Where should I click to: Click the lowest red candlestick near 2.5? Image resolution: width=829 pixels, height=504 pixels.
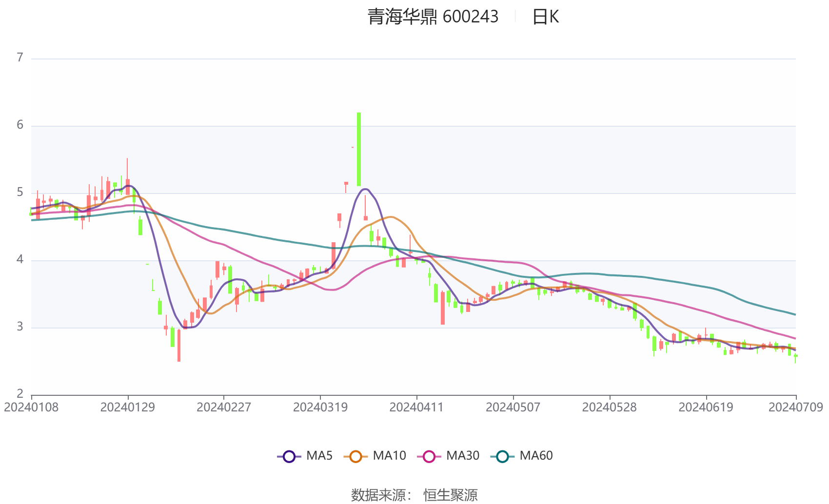[179, 346]
